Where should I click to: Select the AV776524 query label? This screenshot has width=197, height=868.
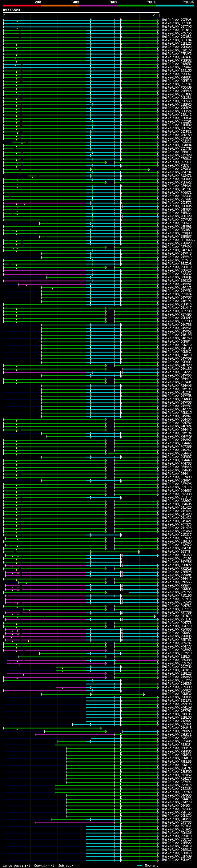pos(11,10)
